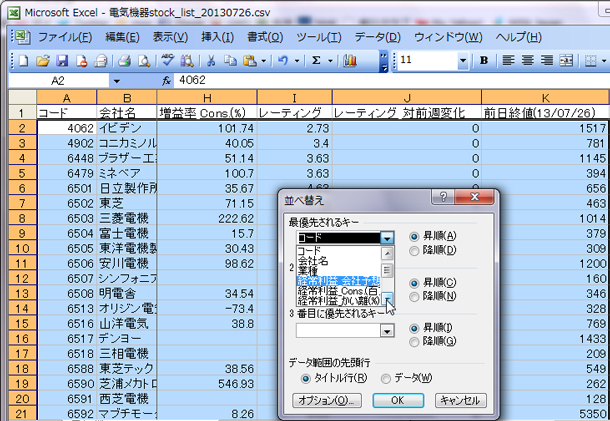Undo last action arrow icon
The image size is (610, 421).
pyautogui.click(x=283, y=61)
